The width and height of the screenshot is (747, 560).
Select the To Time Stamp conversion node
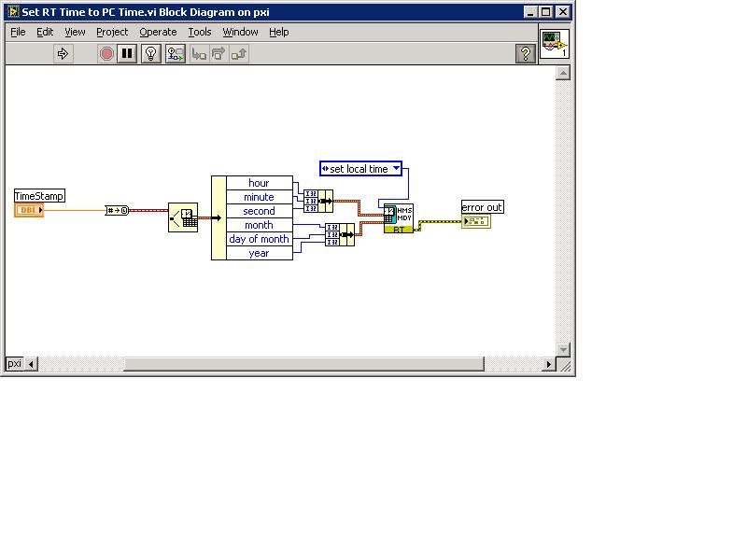(117, 210)
